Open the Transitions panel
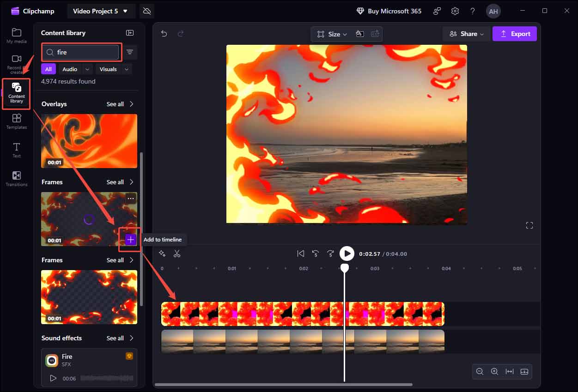Image resolution: width=578 pixels, height=392 pixels. tap(16, 178)
